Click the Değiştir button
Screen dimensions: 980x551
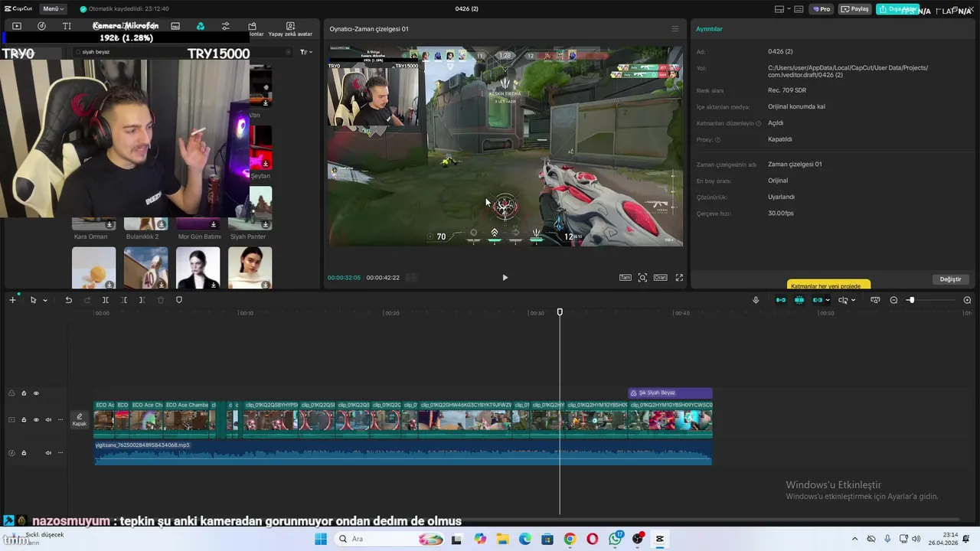[950, 279]
